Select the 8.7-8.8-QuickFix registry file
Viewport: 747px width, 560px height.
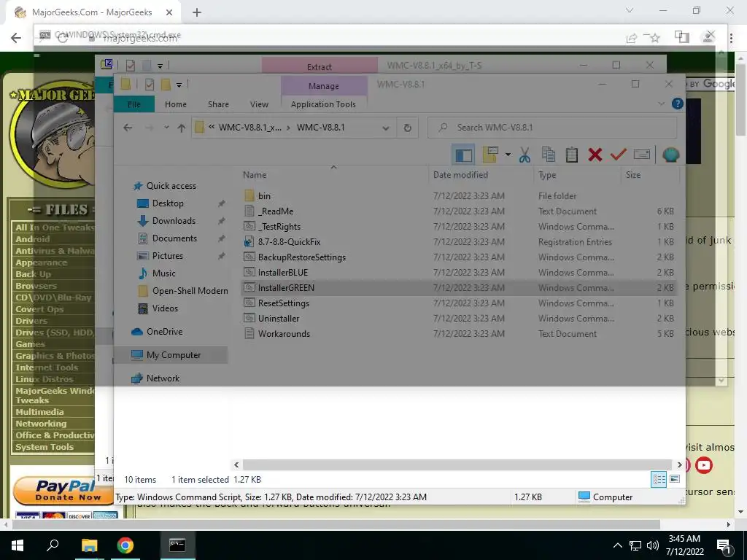coord(289,242)
